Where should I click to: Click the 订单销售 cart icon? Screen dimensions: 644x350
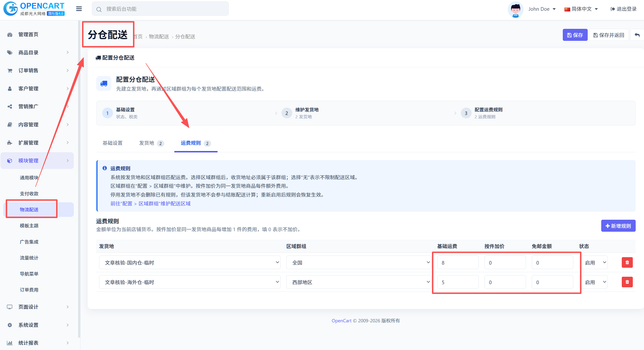[10, 70]
